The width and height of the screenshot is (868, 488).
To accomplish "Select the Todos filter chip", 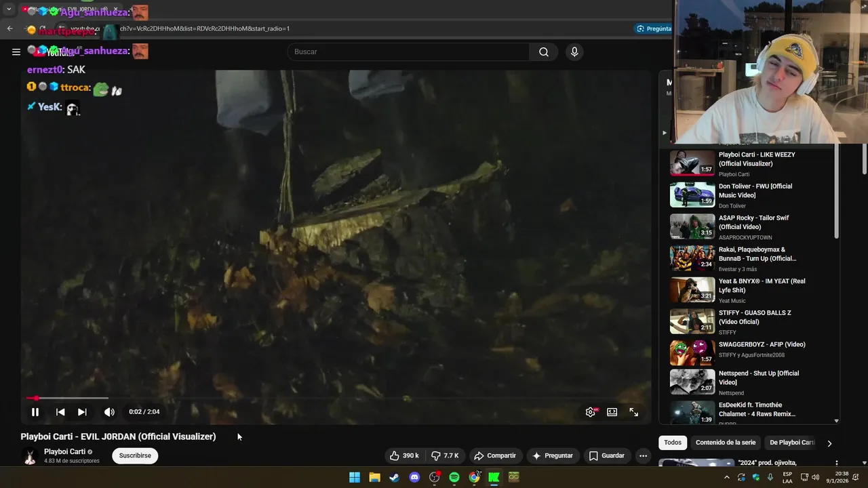I will pos(673,443).
